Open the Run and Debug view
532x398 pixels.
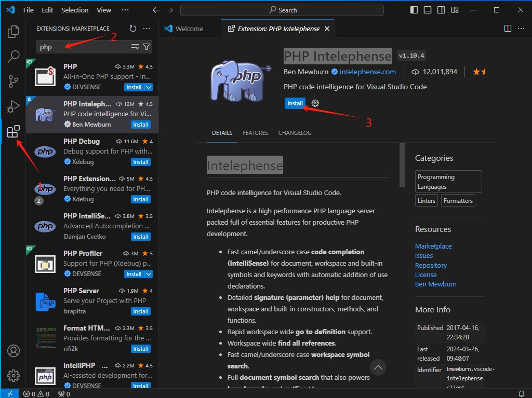click(13, 106)
